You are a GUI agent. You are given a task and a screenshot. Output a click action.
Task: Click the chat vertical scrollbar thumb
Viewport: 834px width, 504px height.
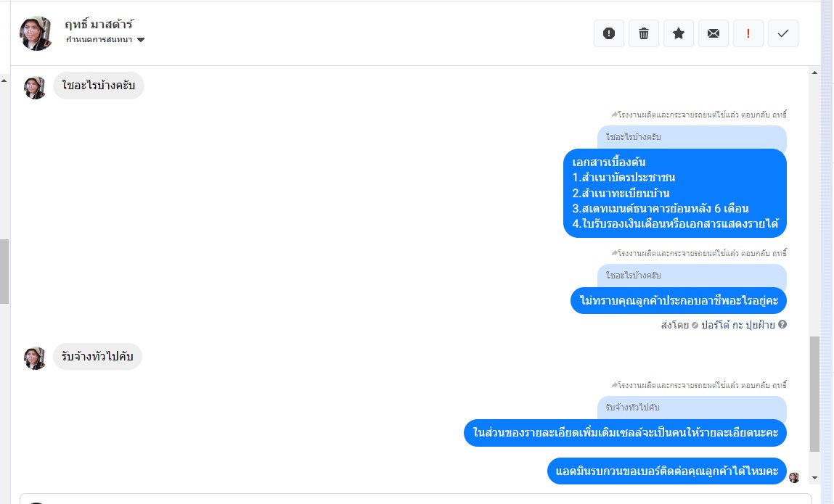(x=814, y=394)
